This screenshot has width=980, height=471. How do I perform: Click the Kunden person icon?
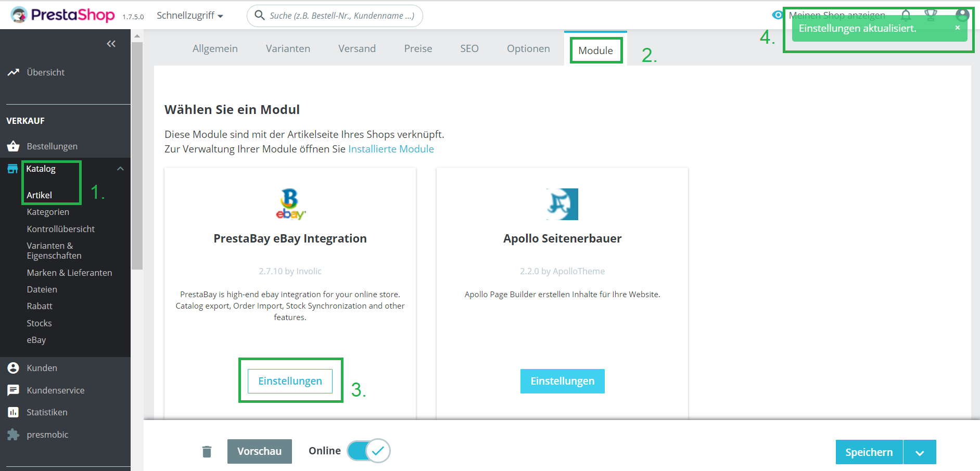[14, 368]
